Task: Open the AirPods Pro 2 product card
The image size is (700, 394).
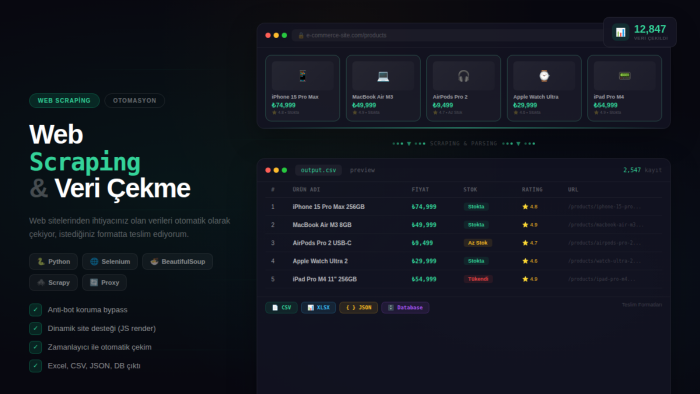Action: click(x=463, y=88)
